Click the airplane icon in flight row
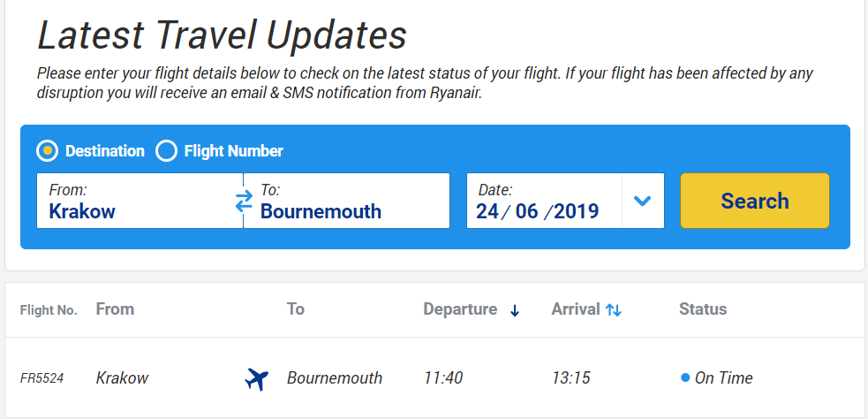Image resolution: width=868 pixels, height=419 pixels. click(x=257, y=379)
